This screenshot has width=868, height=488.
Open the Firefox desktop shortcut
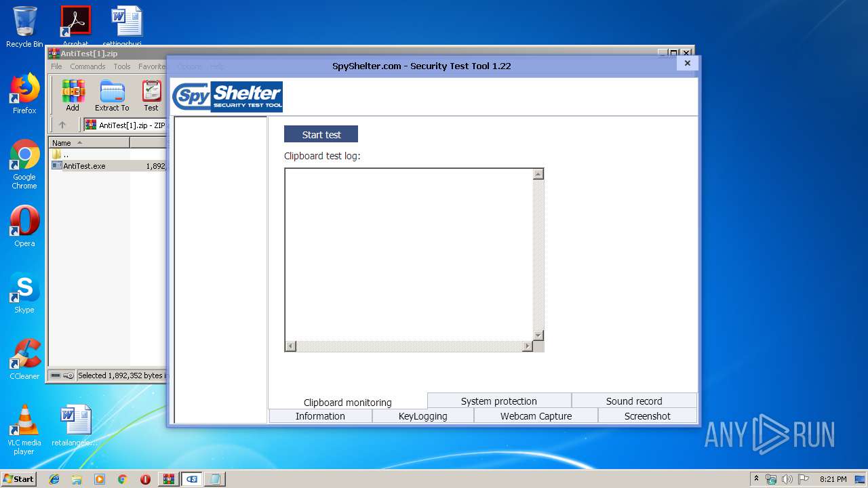click(x=24, y=94)
